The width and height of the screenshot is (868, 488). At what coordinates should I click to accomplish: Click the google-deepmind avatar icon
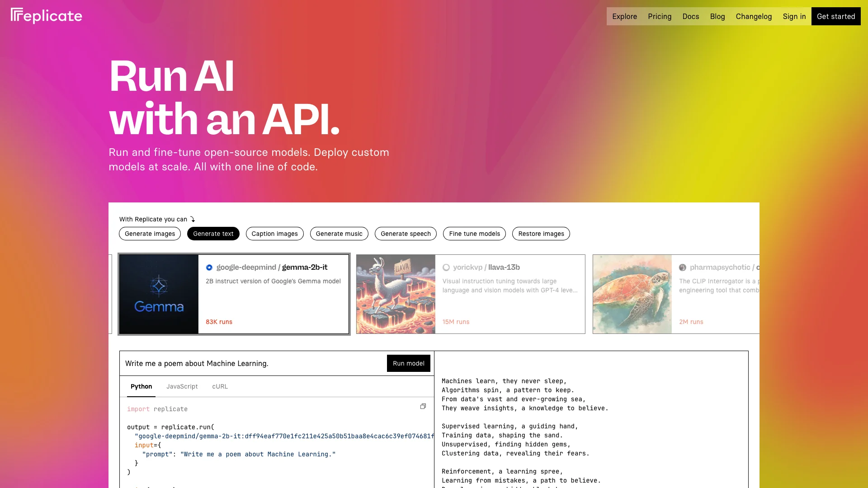[x=209, y=267]
